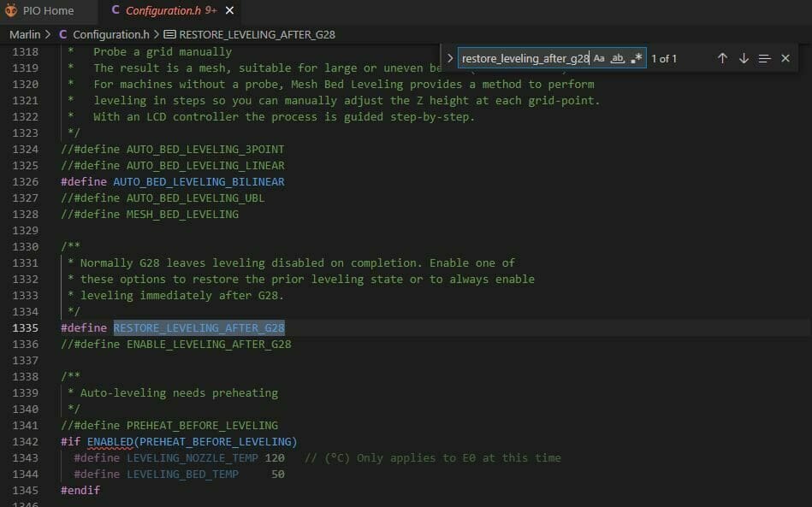The height and width of the screenshot is (507, 812).
Task: Click LEVELING_NOZZLE_TEMP value 120
Action: tap(275, 458)
